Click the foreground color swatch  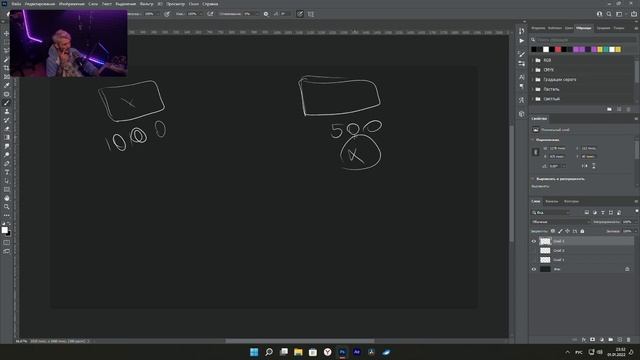point(4,230)
